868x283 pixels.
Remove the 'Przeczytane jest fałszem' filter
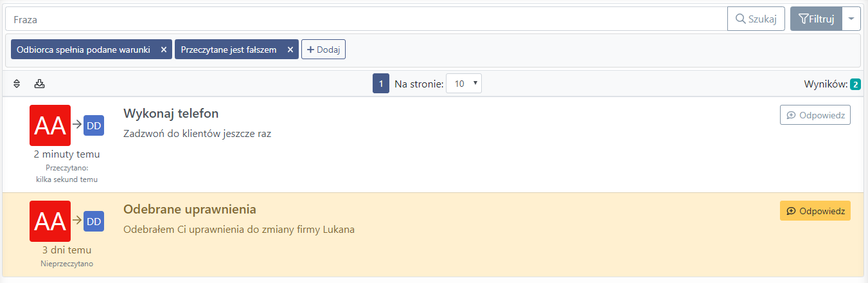[290, 50]
